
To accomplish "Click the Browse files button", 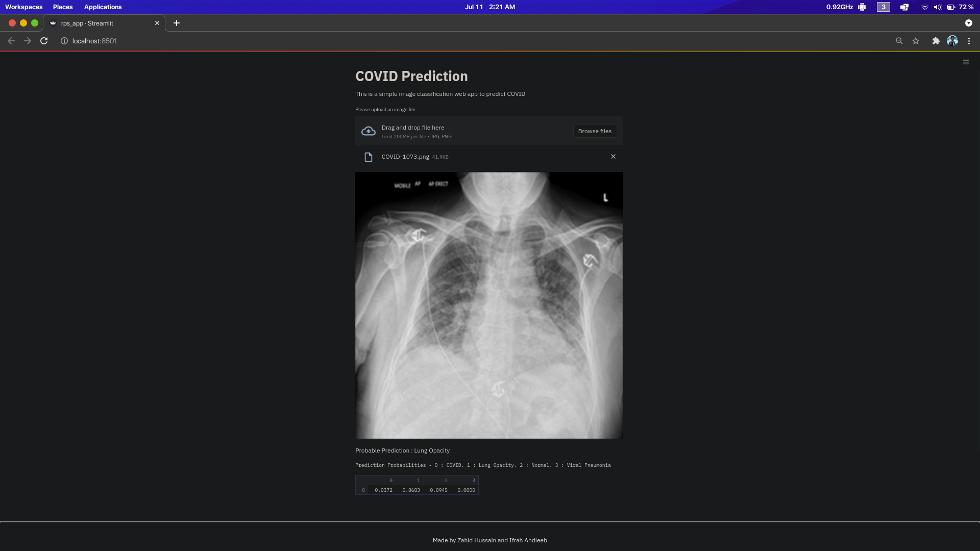I will pos(595,131).
